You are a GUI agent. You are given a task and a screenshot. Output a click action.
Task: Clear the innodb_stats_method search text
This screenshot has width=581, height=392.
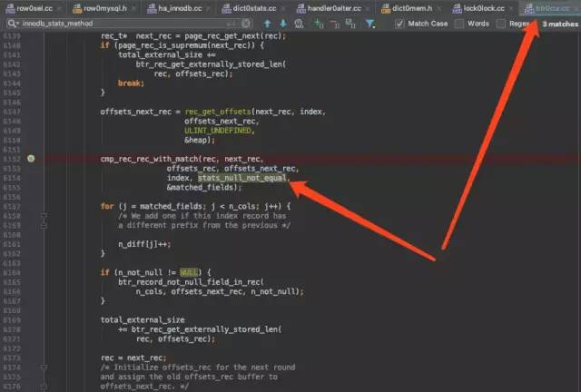coord(246,24)
